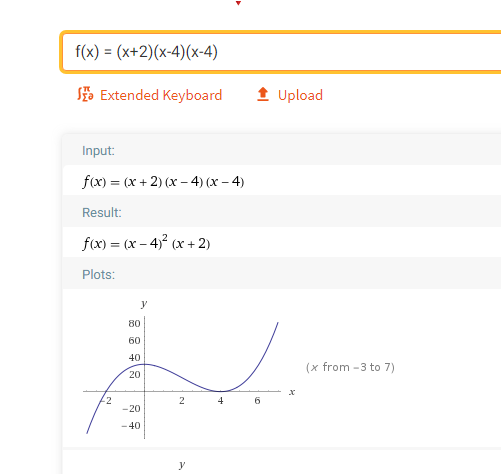
Task: Click the 4 tick label on x axis
Action: (220, 401)
